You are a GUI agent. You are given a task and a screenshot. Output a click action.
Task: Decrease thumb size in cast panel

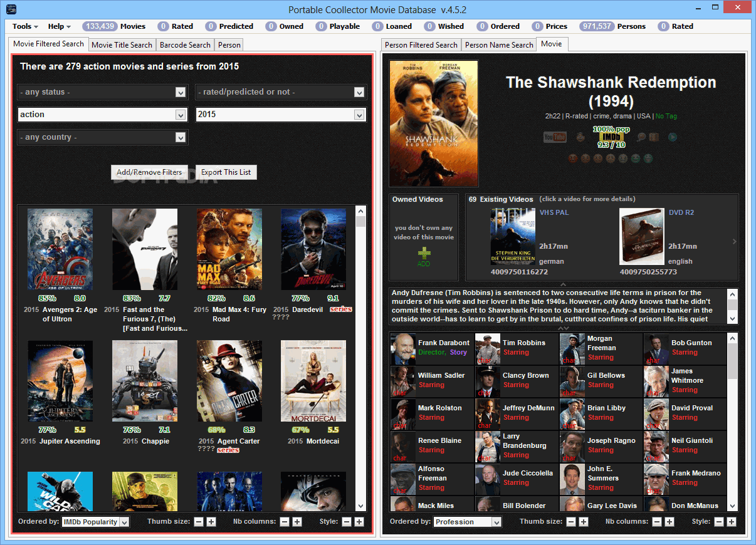coord(571,522)
